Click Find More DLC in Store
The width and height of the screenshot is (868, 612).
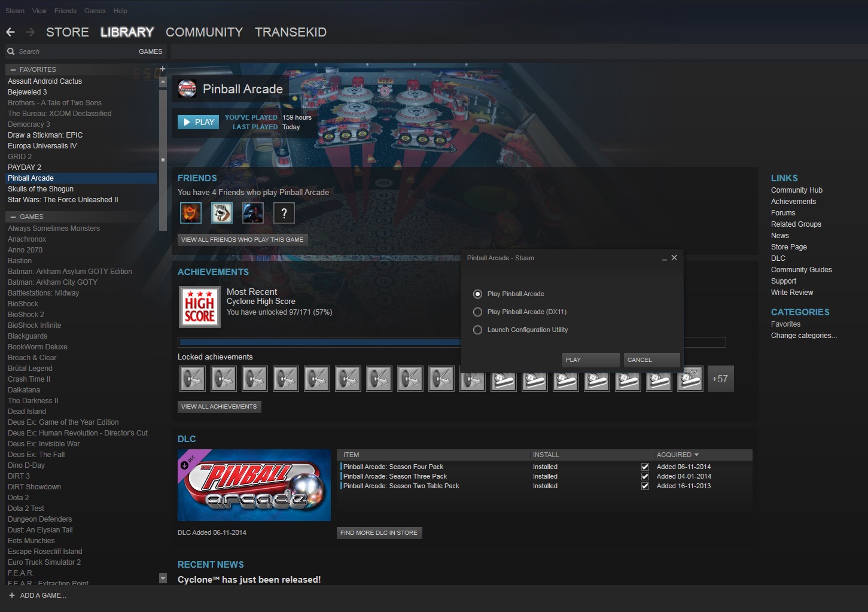pos(379,532)
